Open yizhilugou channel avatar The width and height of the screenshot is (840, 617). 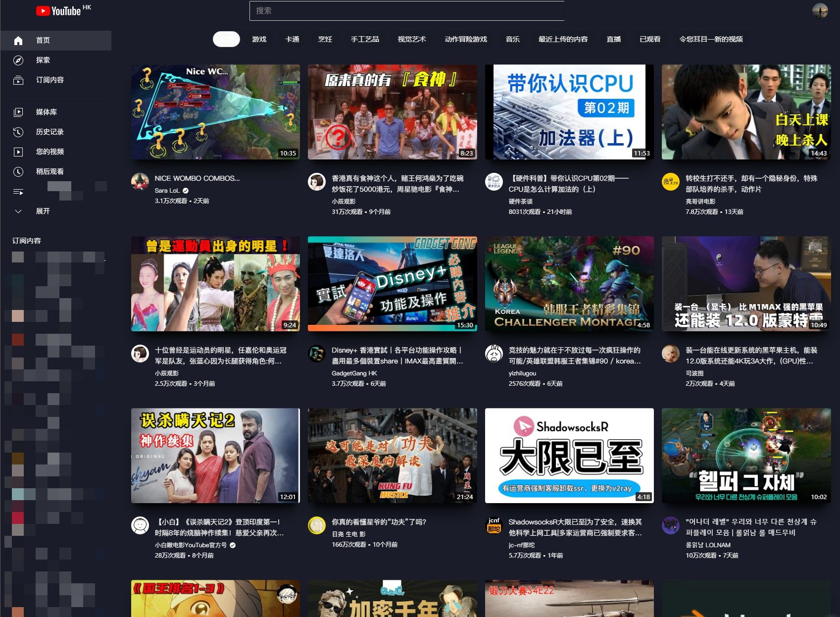point(494,354)
